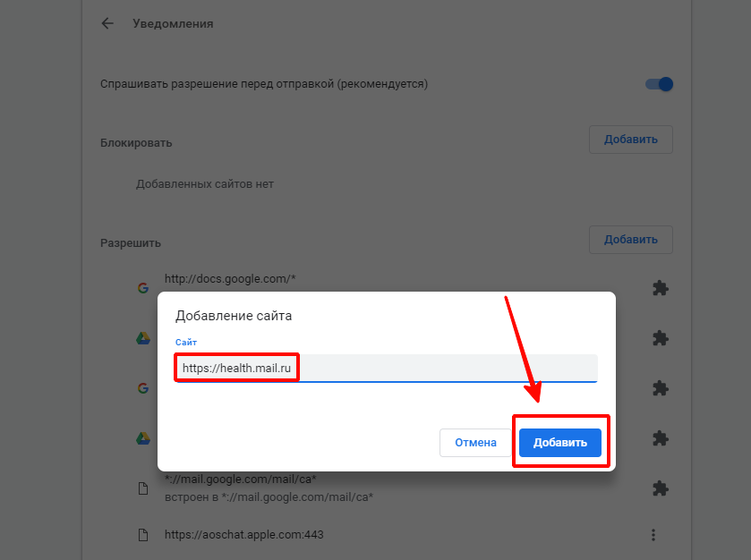
Task: Select the https://aoschat.apple.com:443 entry
Action: pos(243,535)
